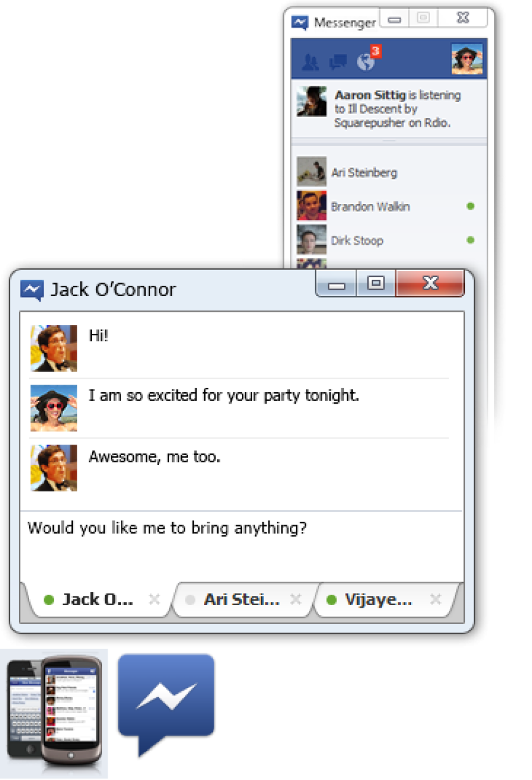This screenshot has width=532, height=780.
Task: Close the Ari Stei... chat tab
Action: click(x=295, y=599)
